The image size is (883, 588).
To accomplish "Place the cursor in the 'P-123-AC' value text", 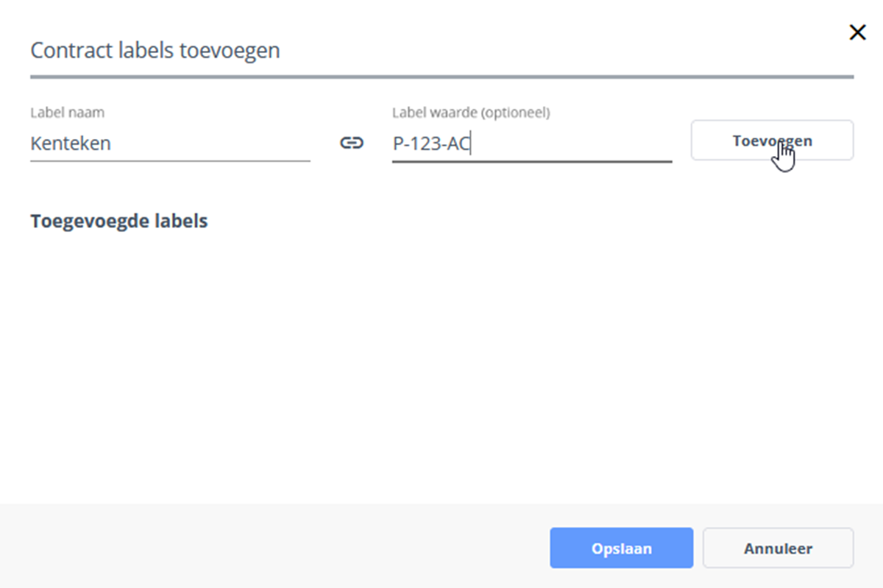I will (430, 144).
